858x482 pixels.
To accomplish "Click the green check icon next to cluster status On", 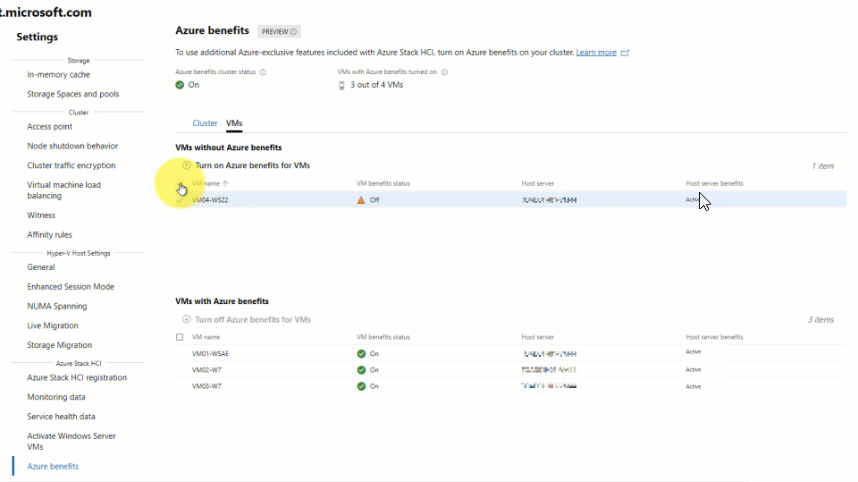I will [x=179, y=85].
